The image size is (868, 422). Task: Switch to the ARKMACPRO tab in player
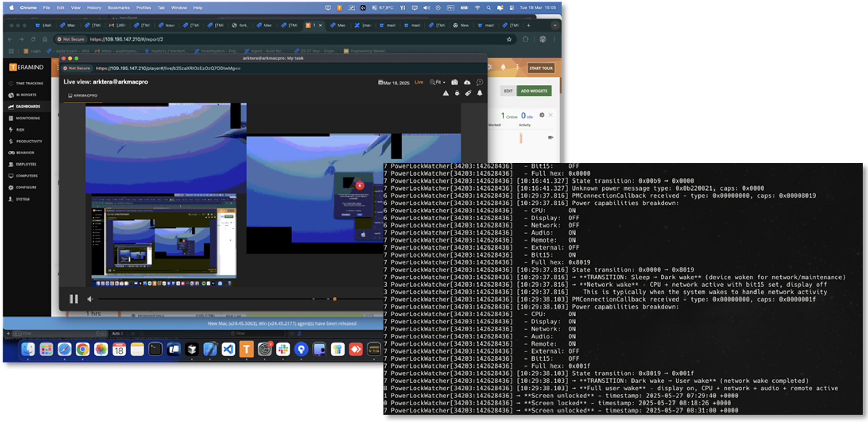(83, 95)
